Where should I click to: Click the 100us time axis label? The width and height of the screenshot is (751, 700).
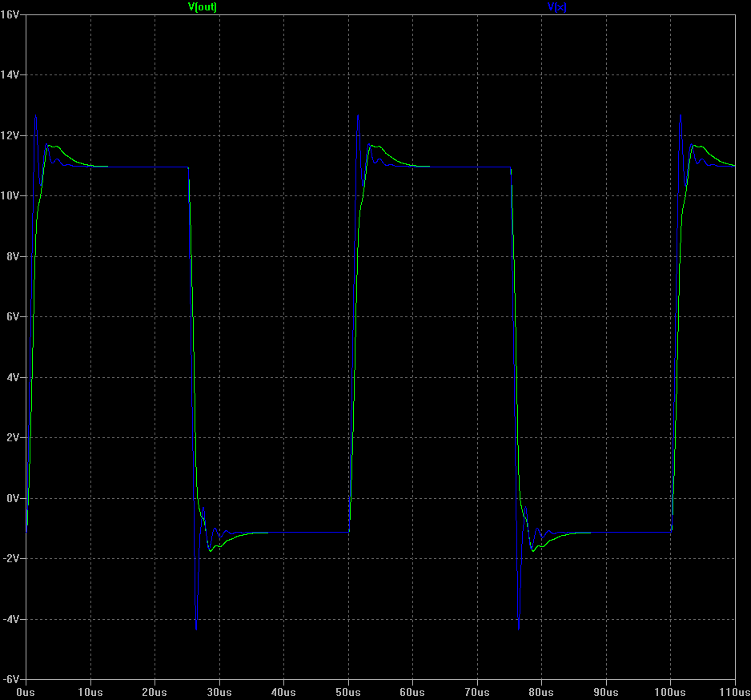point(669,692)
